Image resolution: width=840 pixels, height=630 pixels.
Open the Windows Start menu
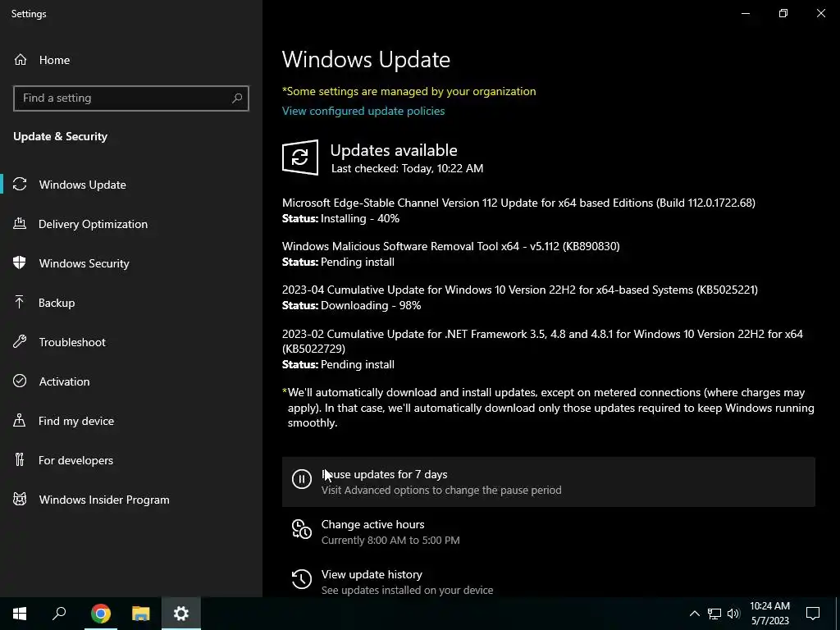click(x=20, y=614)
